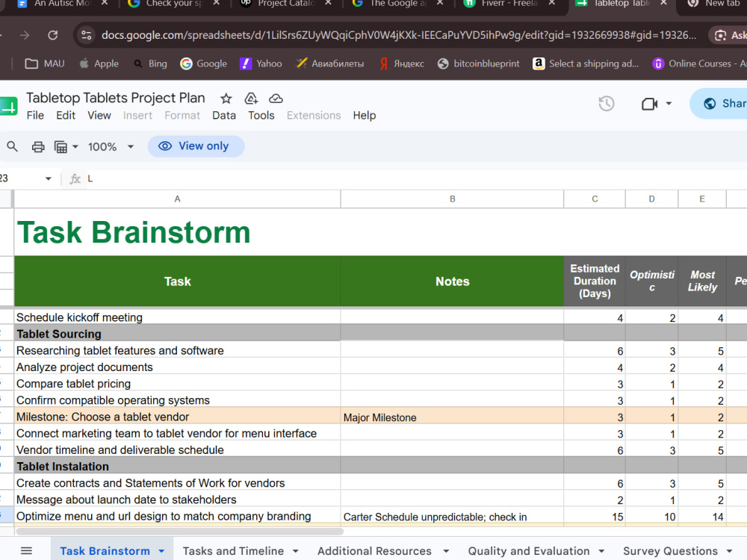The height and width of the screenshot is (560, 747).
Task: Print the spreadsheet using printer icon
Action: pos(38,146)
